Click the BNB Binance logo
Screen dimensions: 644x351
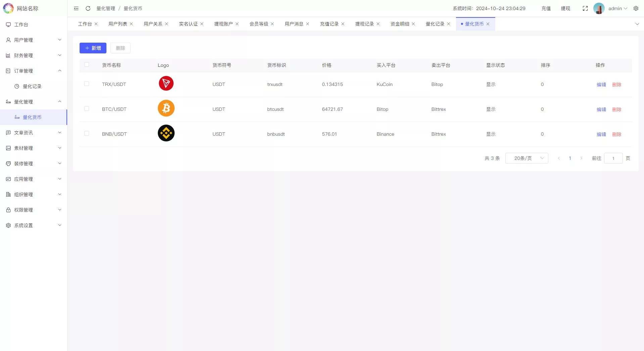pyautogui.click(x=166, y=133)
